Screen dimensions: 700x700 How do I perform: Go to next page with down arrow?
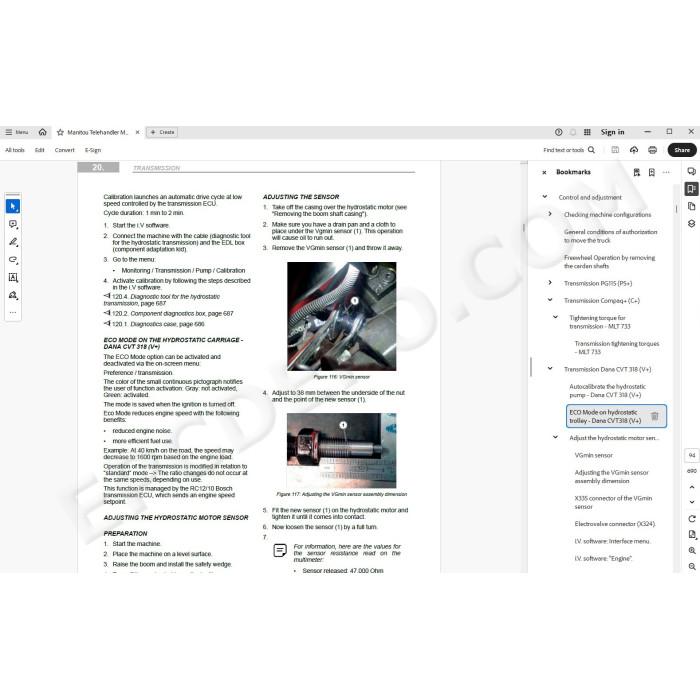pyautogui.click(x=692, y=502)
